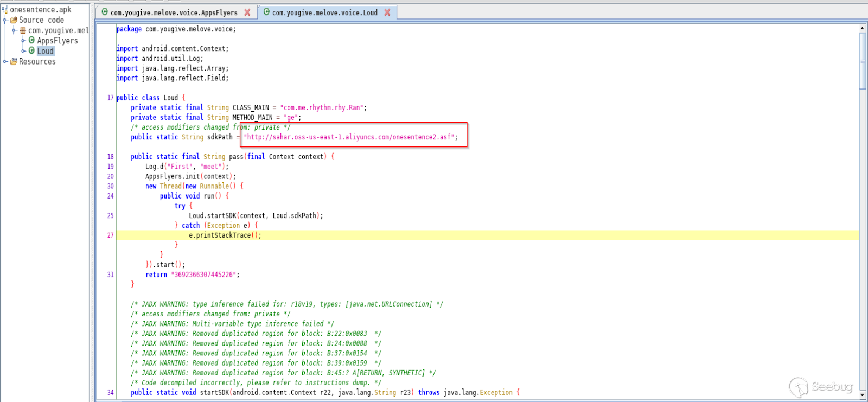Close the com.yougive.melove.voice.Loud tab
Screen dimensions: 868x402
click(387, 12)
